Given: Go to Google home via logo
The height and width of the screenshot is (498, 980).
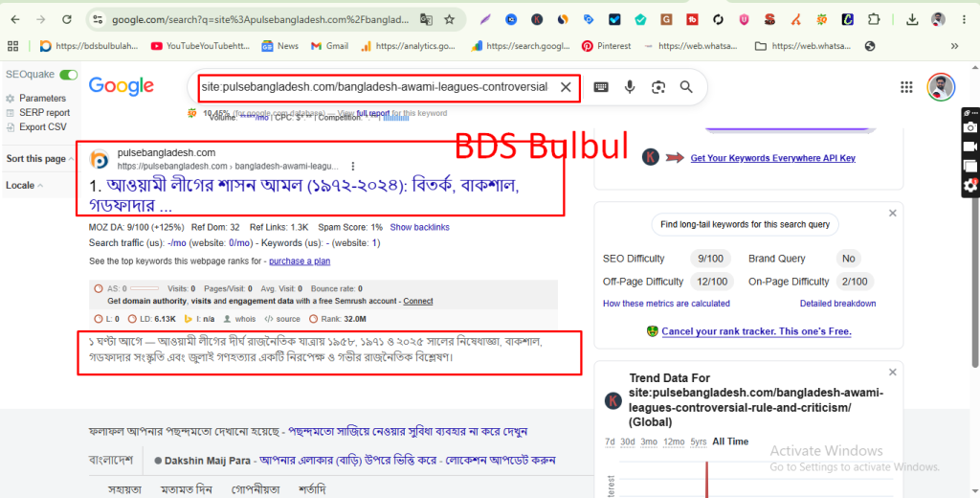Looking at the screenshot, I should 122,86.
